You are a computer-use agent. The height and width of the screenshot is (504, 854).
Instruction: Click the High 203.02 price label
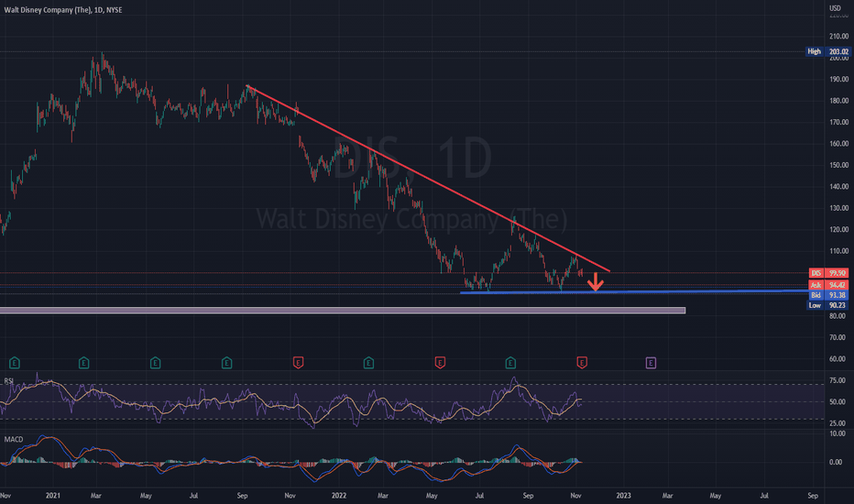click(x=827, y=51)
